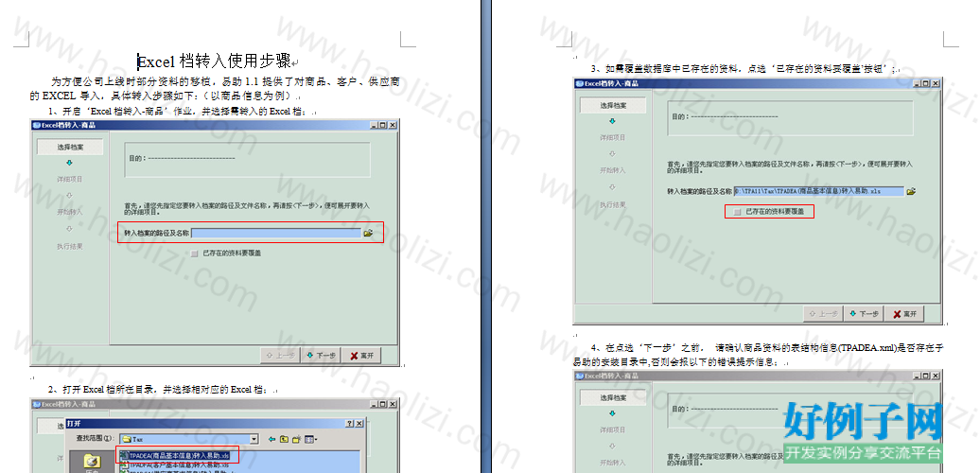Click the folder browse icon beside the TPADEA path field
Screen dimensions: 980x473
pyautogui.click(x=911, y=191)
